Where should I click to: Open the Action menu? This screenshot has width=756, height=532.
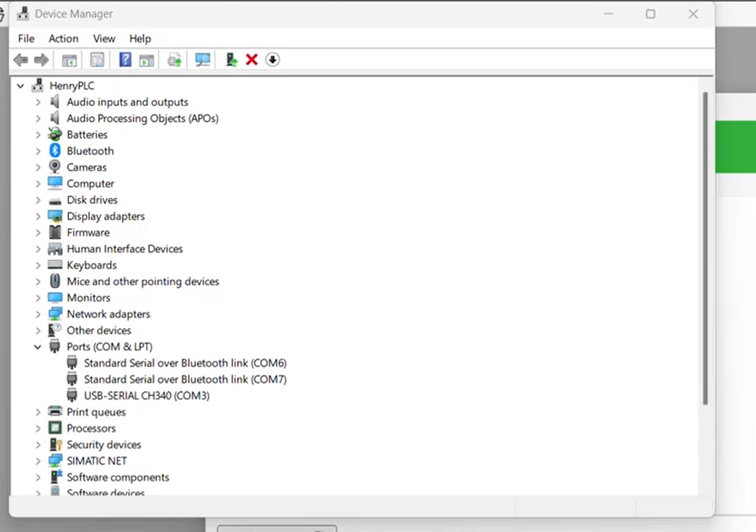tap(63, 39)
